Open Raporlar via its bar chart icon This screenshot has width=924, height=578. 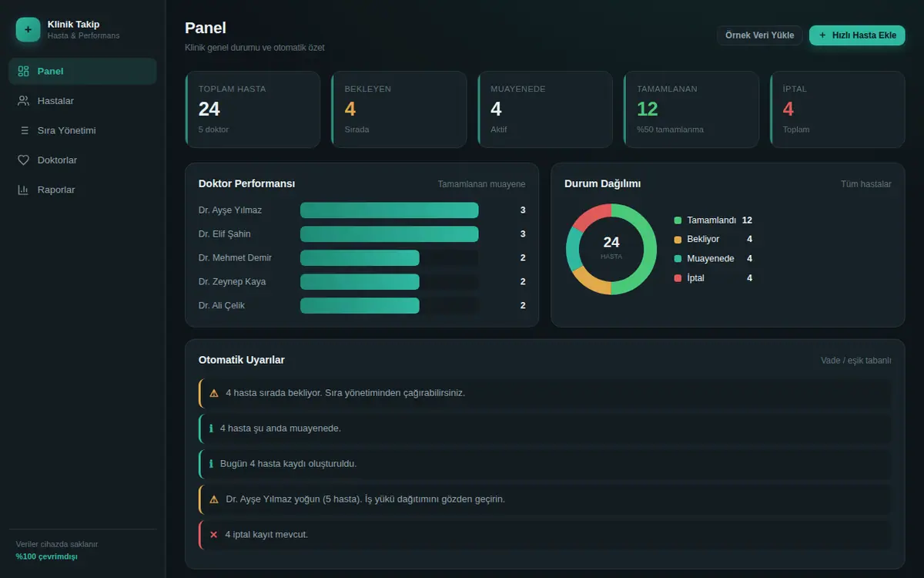[x=23, y=190]
